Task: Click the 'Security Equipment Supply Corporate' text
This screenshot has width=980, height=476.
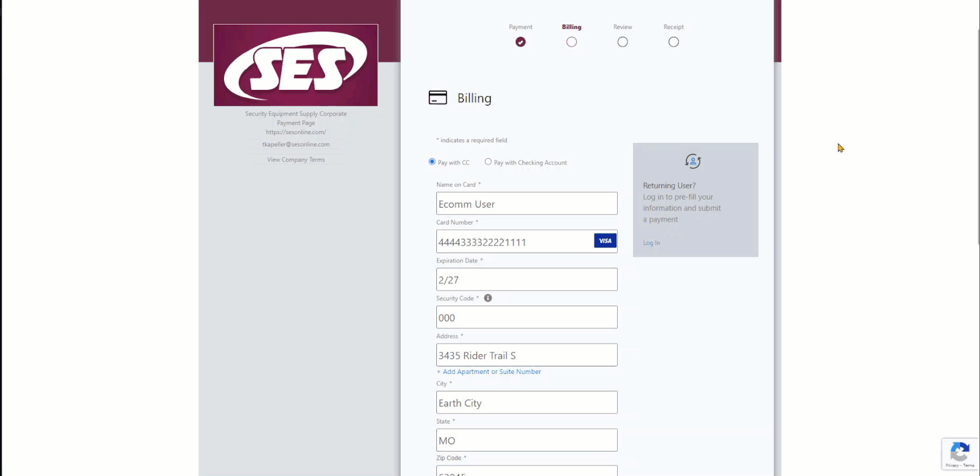Action: tap(296, 114)
